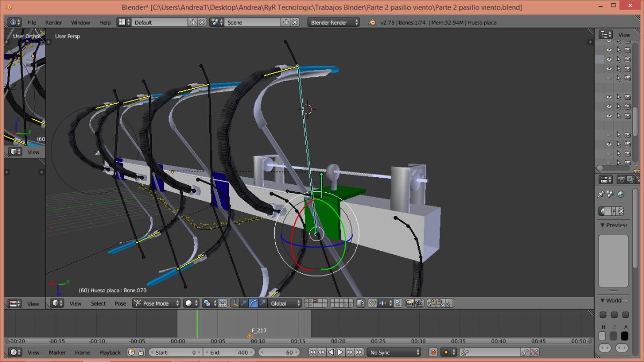Open the Blender Render engine dropdown
The image size is (644, 362).
pos(334,23)
